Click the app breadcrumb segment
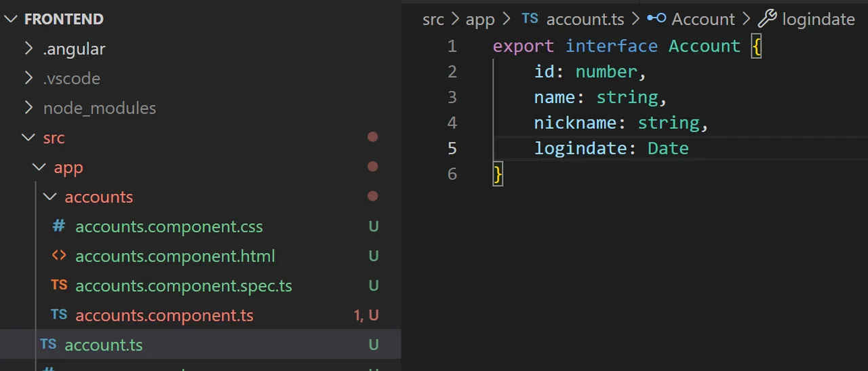868x371 pixels. coord(480,20)
